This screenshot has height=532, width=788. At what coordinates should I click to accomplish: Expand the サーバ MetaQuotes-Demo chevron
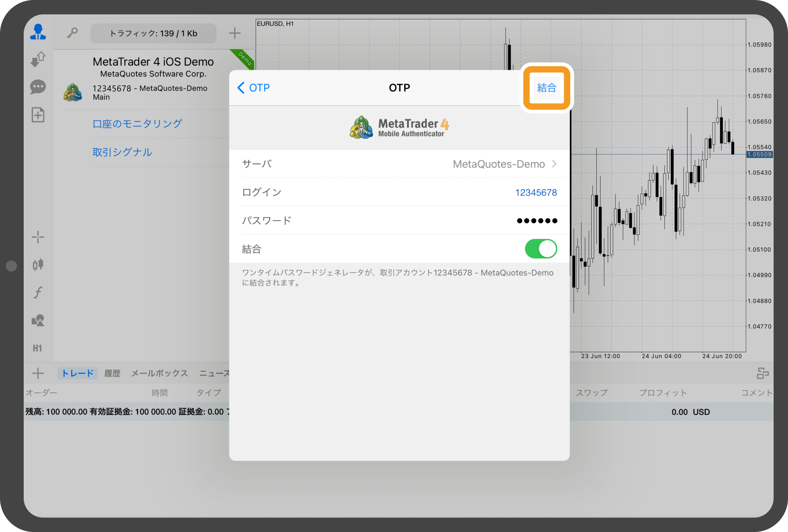pos(554,164)
